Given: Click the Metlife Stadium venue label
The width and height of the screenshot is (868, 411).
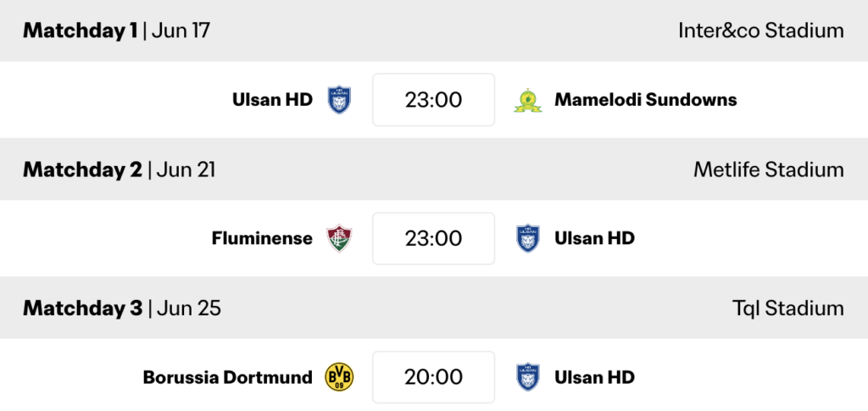Looking at the screenshot, I should pos(768,169).
